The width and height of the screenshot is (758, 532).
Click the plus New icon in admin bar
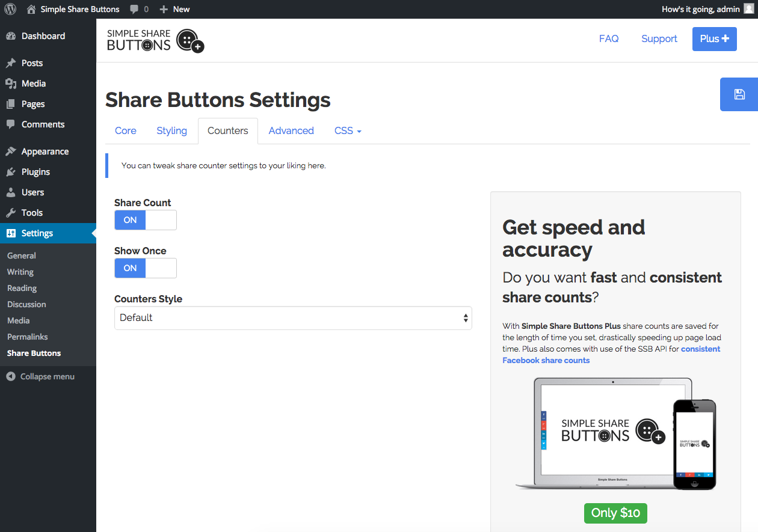pos(164,9)
